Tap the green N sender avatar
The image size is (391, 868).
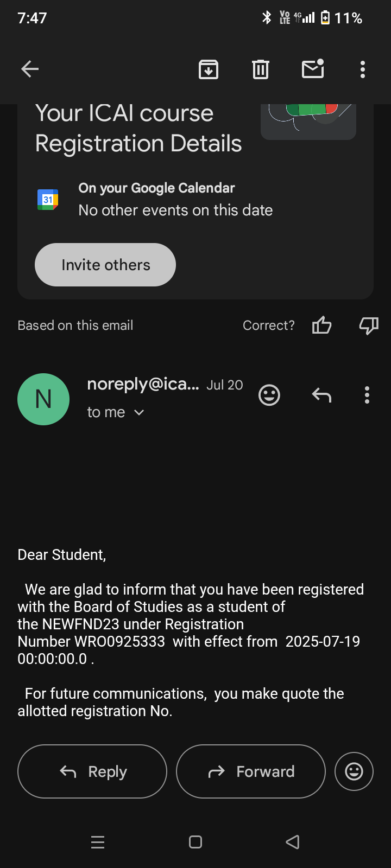(x=43, y=399)
